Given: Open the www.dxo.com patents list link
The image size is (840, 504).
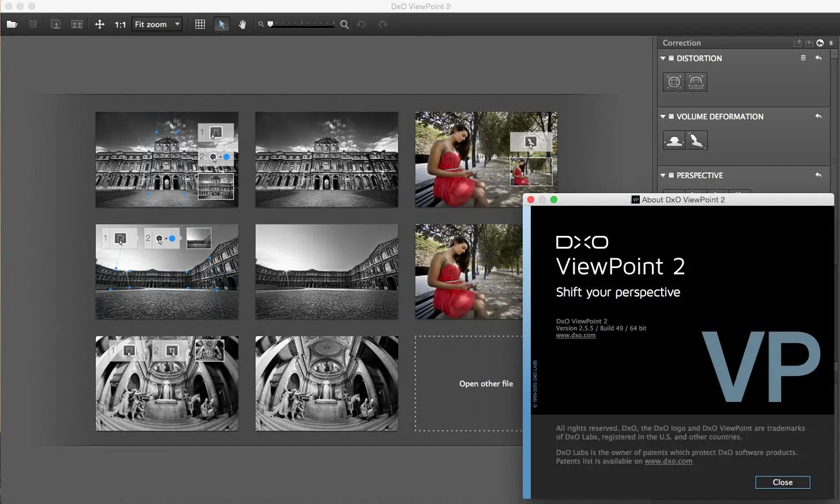Looking at the screenshot, I should point(668,461).
